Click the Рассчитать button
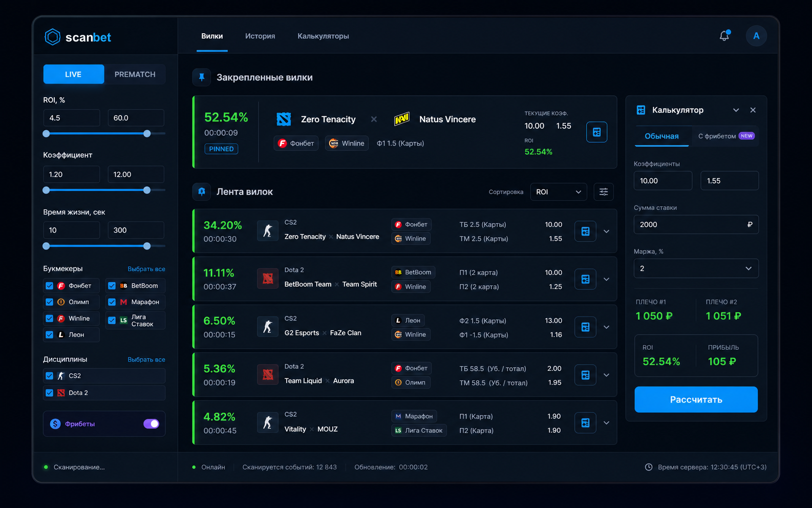The height and width of the screenshot is (508, 812). [696, 399]
